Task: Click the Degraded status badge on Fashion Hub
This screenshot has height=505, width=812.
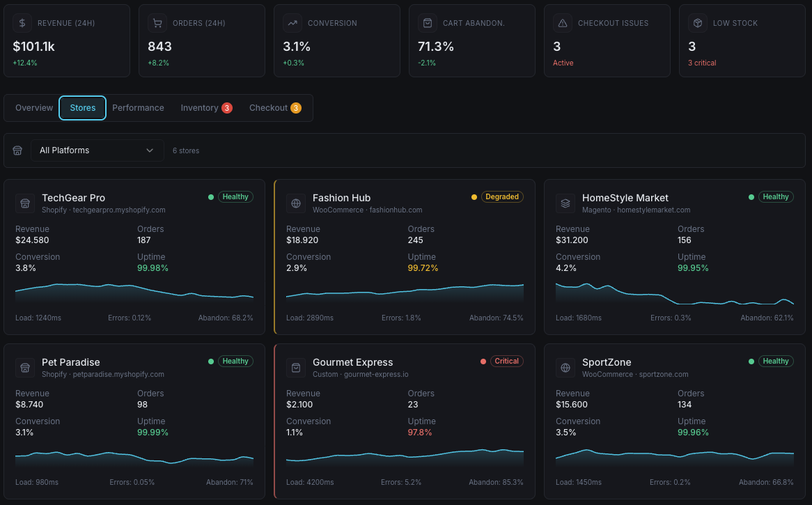Action: coord(502,197)
